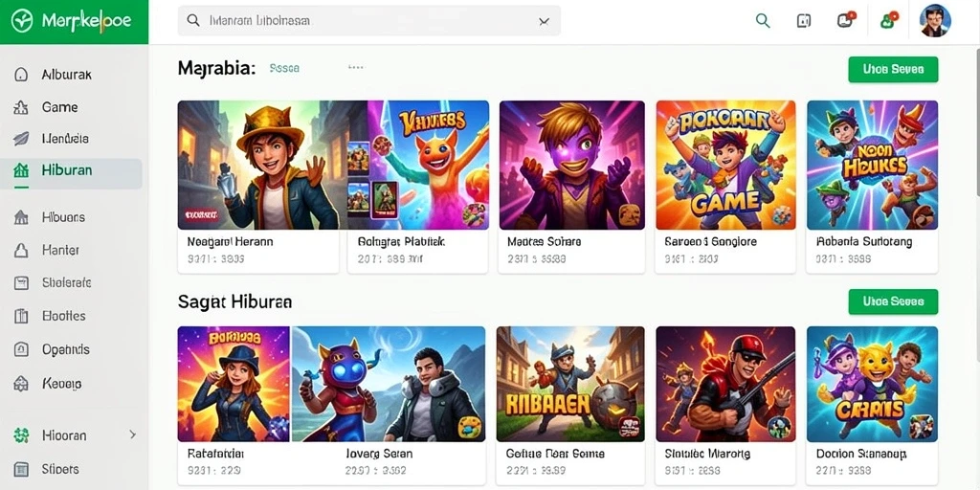The height and width of the screenshot is (490, 980).
Task: Open the square icon beside the header search
Action: point(804,21)
